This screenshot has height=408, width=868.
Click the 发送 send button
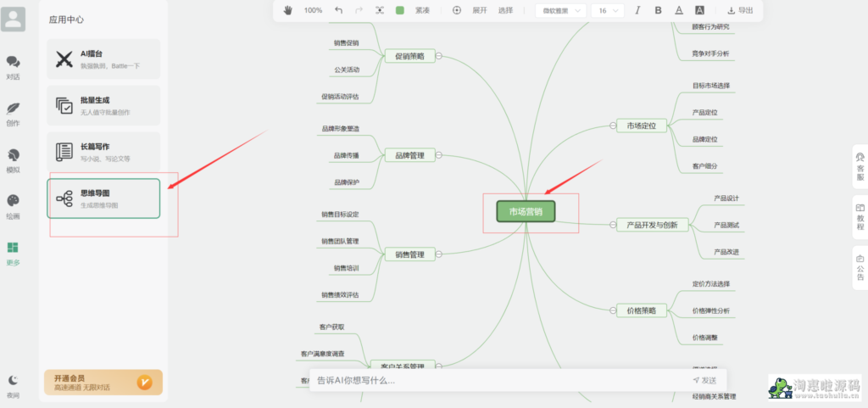(704, 380)
